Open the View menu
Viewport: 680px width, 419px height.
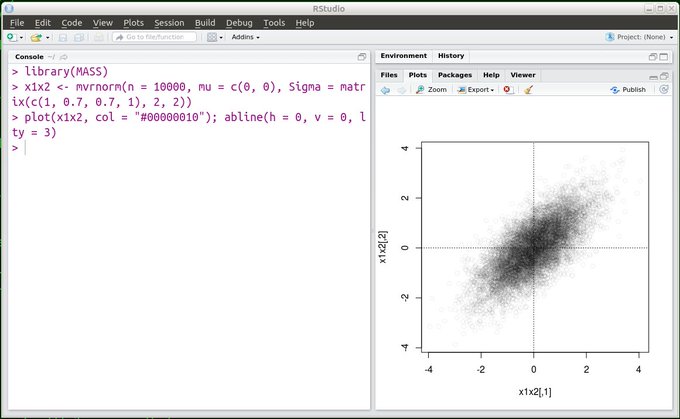(x=102, y=23)
